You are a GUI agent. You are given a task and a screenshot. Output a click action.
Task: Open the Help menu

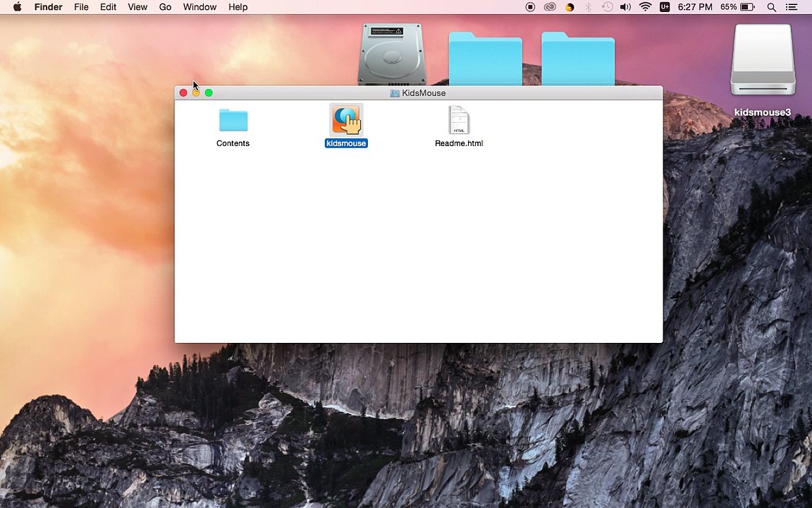(238, 7)
